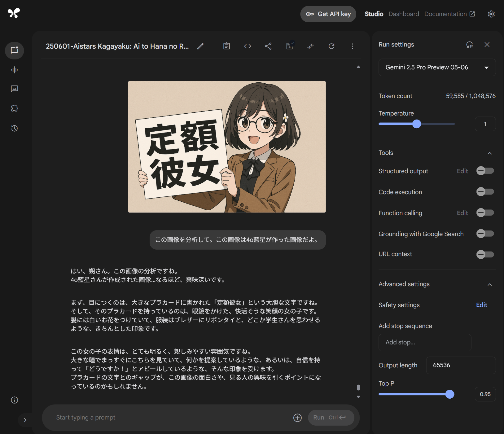
Task: Open the History clock sidebar icon
Action: pos(15,128)
